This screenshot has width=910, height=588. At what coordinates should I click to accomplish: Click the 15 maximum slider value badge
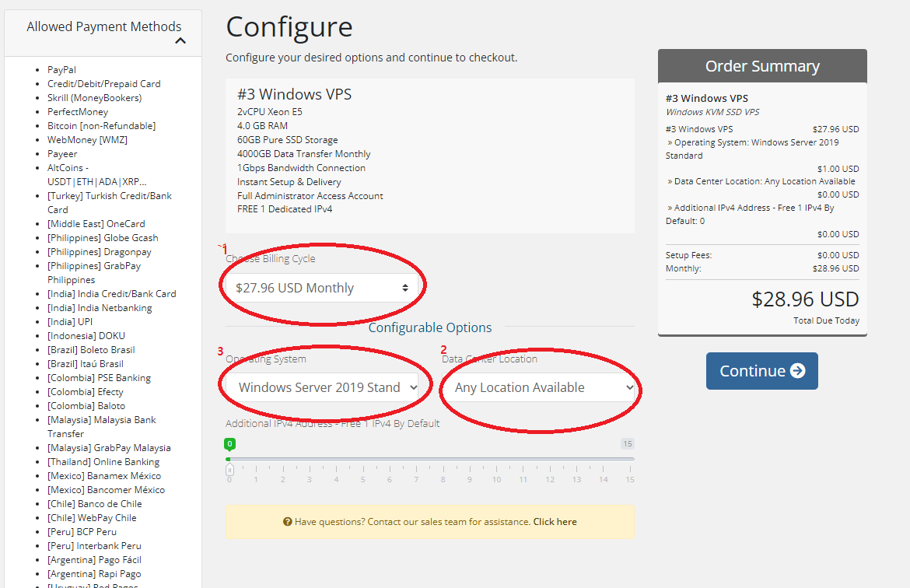[628, 444]
